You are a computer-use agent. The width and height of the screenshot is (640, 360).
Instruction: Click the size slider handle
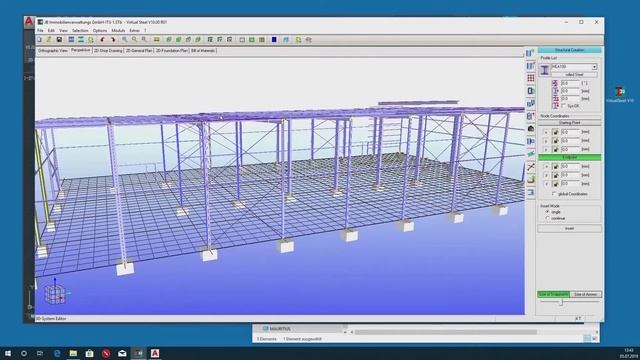pyautogui.click(x=561, y=302)
